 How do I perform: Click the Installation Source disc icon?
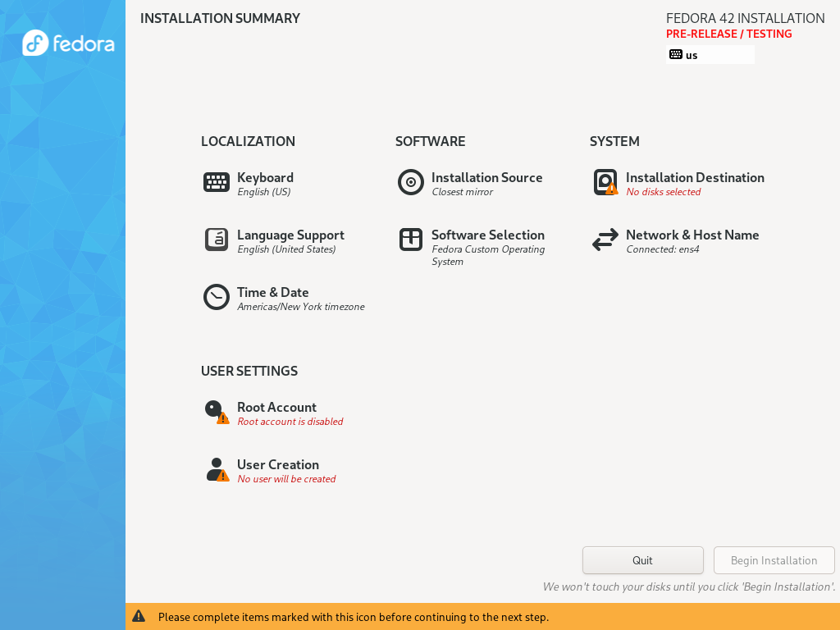411,182
